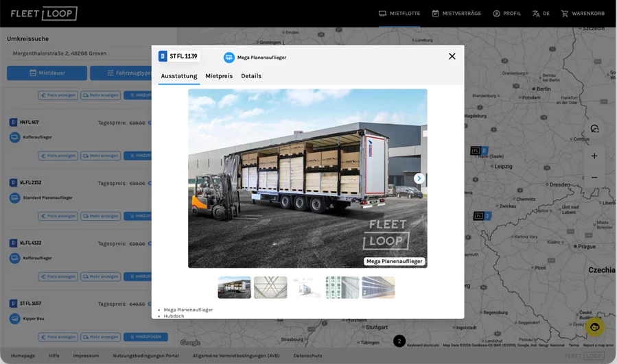The image size is (617, 364).
Task: Zoom in on the map
Action: coord(594,156)
